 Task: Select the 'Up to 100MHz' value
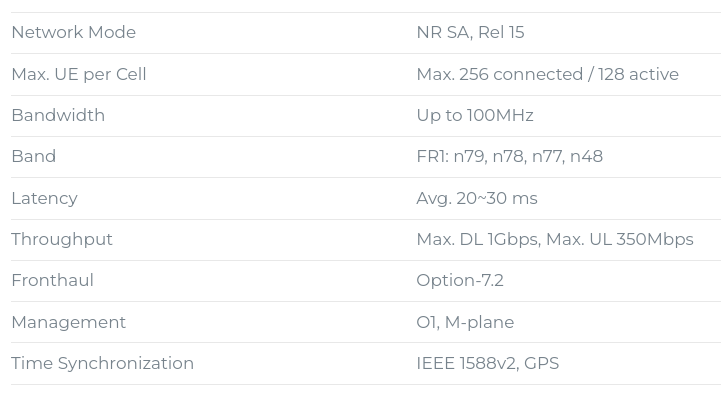[x=475, y=115]
